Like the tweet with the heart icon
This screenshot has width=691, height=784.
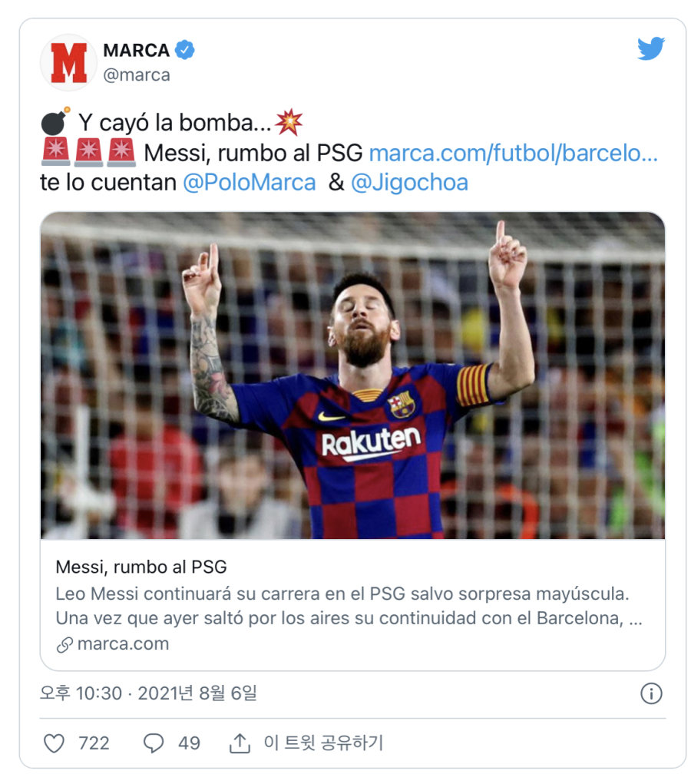(x=54, y=743)
